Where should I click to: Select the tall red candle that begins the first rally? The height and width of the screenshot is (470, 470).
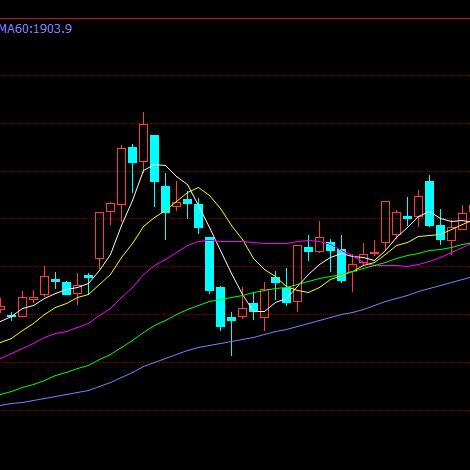pos(99,235)
